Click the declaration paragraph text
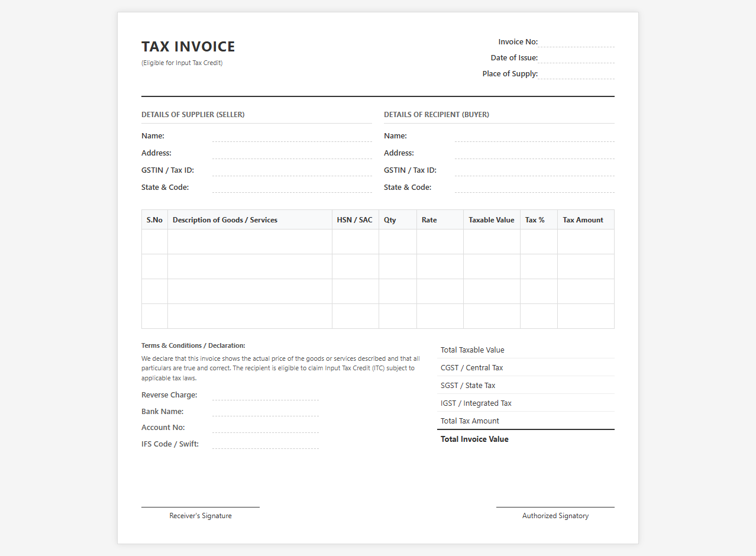This screenshot has height=556, width=756. pyautogui.click(x=281, y=368)
